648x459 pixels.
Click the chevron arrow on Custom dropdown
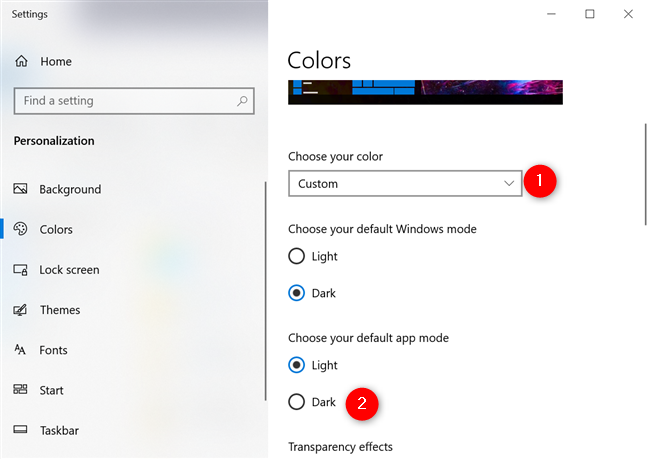tap(509, 183)
